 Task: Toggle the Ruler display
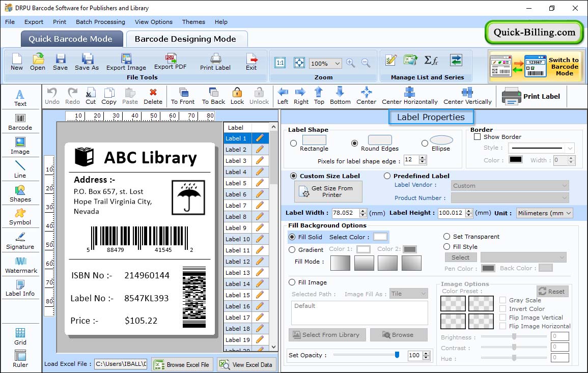click(20, 359)
